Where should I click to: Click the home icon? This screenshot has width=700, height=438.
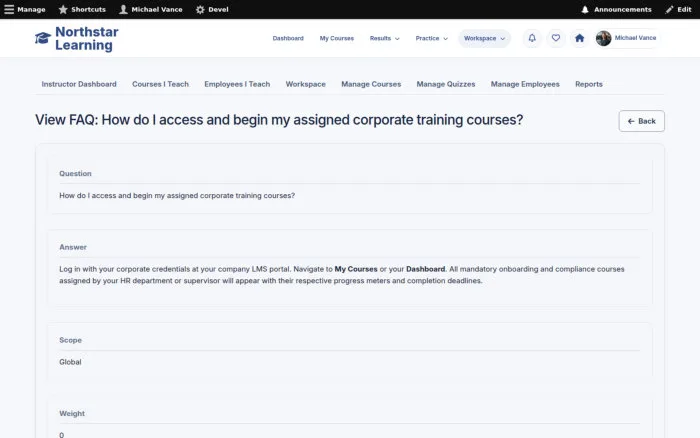tap(579, 38)
